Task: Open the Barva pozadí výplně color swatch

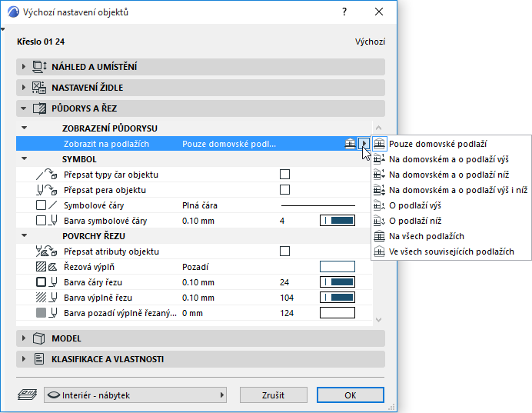Action: click(x=337, y=313)
